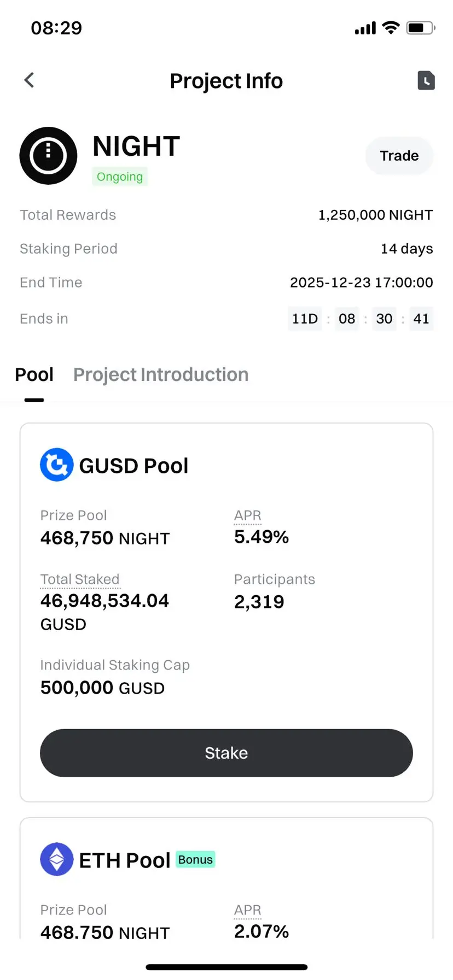Switch to Project Introduction tab
453x980 pixels.
coord(161,375)
